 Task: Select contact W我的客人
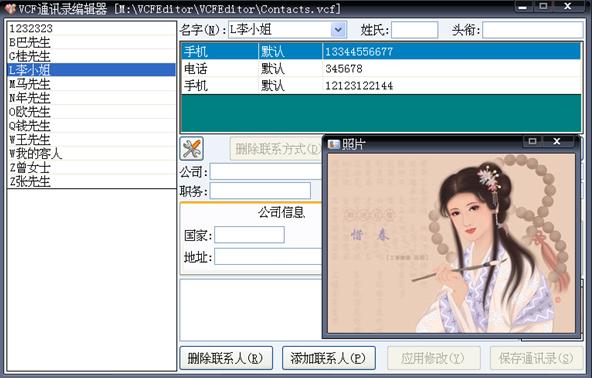pos(91,153)
